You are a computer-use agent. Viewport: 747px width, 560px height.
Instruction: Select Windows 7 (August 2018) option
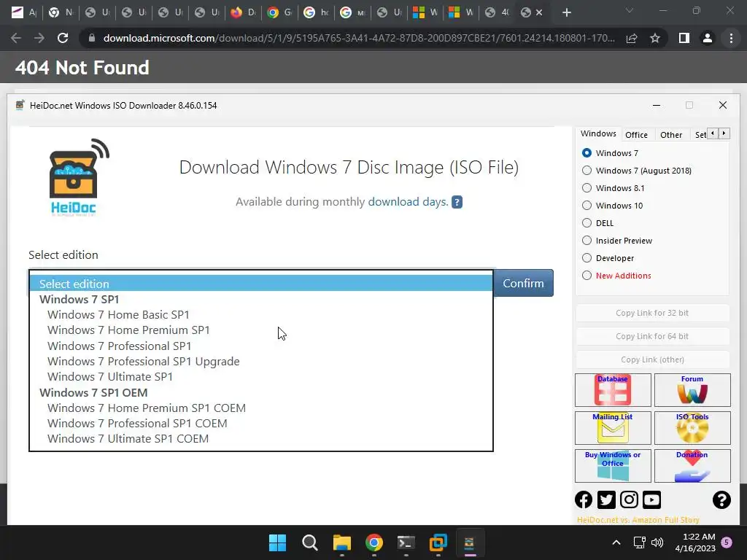point(587,171)
